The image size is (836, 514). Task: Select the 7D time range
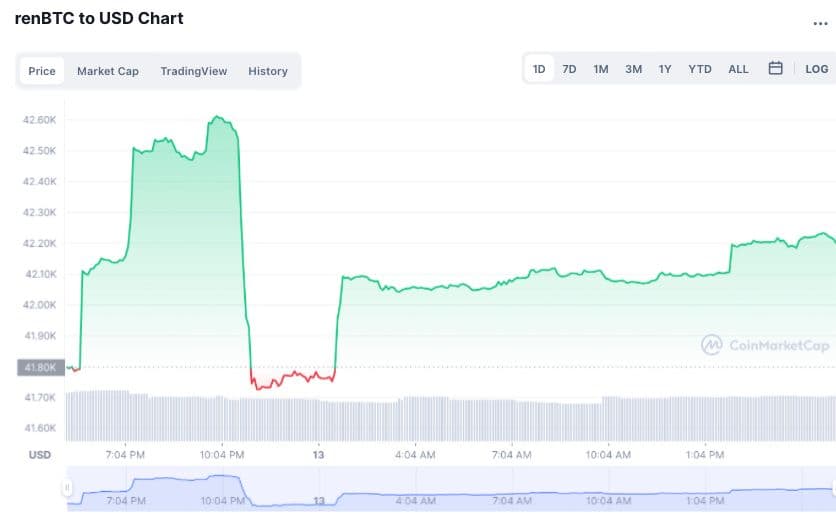[x=569, y=69]
